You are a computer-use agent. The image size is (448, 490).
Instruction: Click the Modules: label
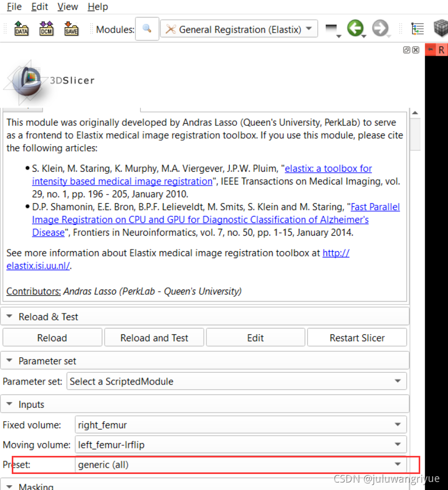[x=115, y=29]
